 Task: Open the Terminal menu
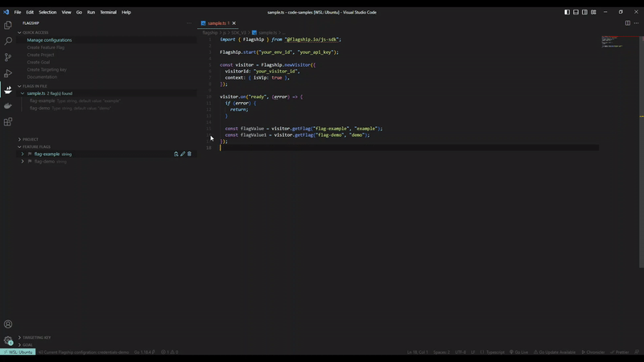coord(108,12)
